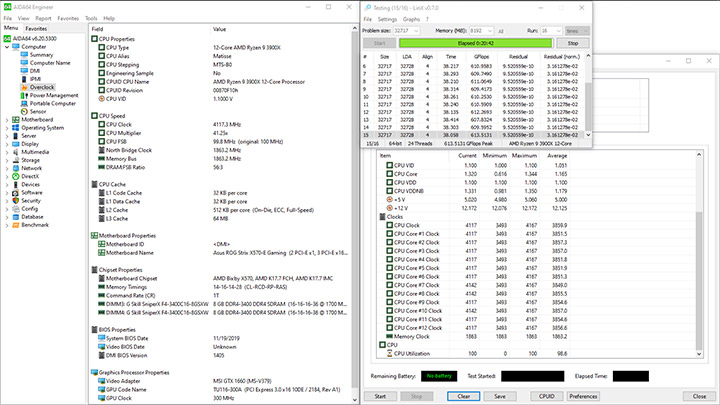Toggle the CPU Core voltage checkbox
Viewport: 720px width, 405px height.
tap(389, 174)
